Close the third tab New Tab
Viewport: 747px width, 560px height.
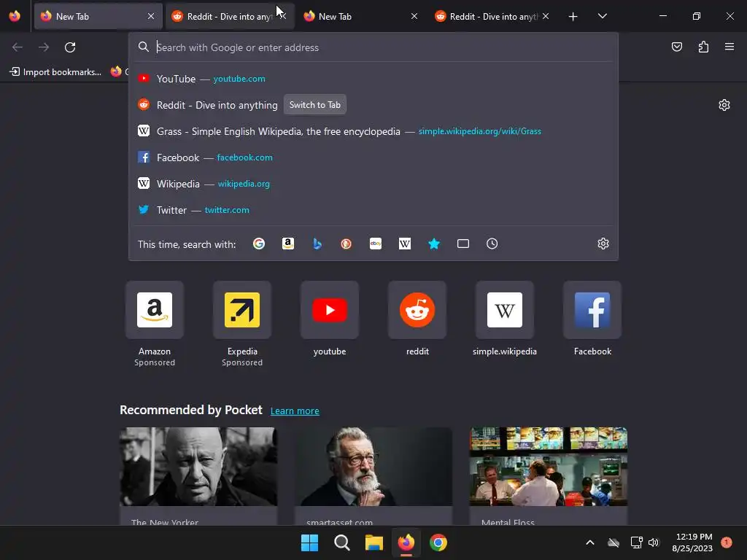[x=414, y=16]
